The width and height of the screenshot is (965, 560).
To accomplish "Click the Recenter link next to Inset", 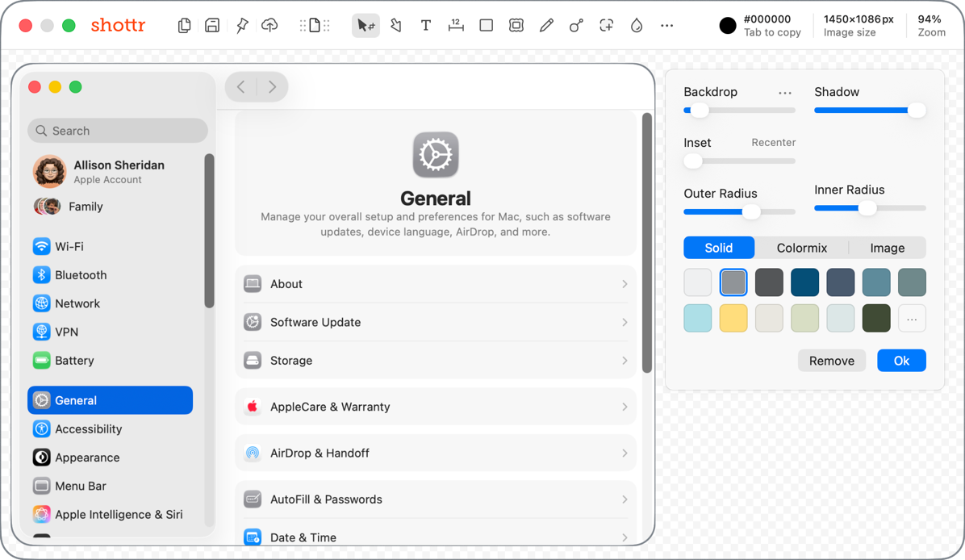I will [773, 143].
